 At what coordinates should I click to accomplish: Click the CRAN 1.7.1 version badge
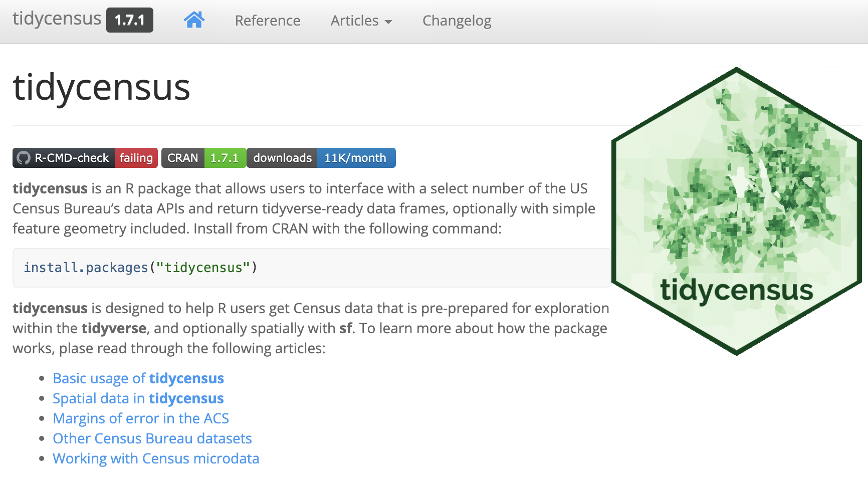coord(203,158)
